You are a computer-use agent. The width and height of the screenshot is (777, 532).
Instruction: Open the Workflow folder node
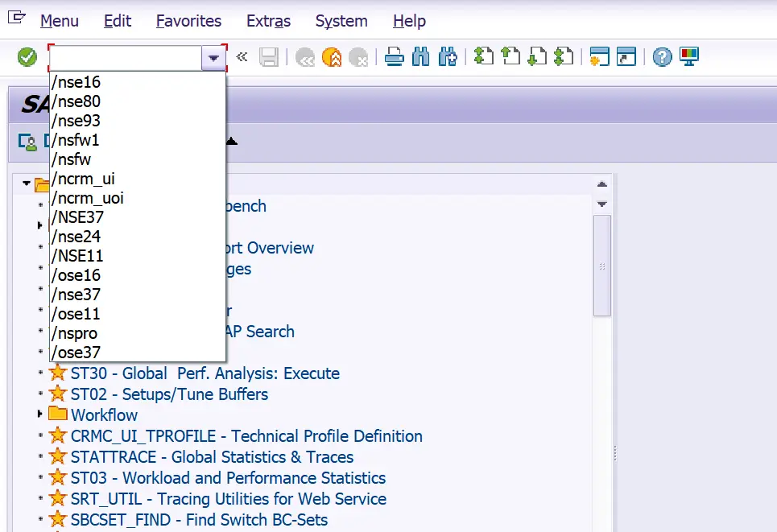104,414
